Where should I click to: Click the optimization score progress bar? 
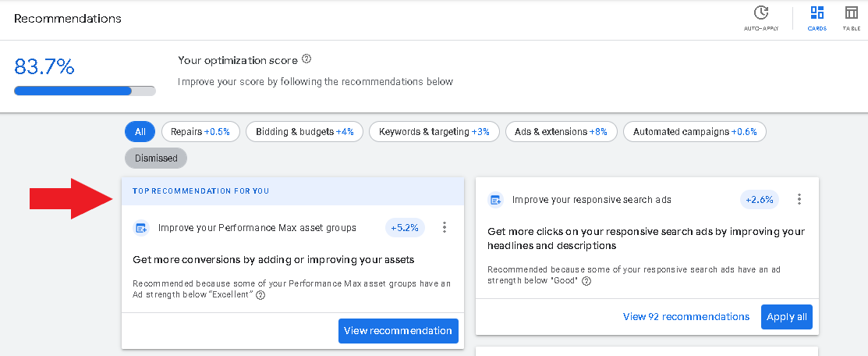click(85, 91)
